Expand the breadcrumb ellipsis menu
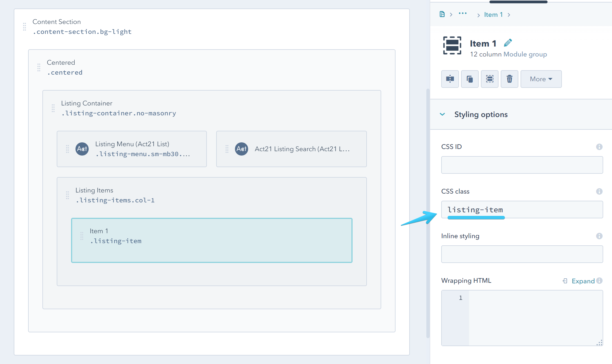 pyautogui.click(x=462, y=13)
